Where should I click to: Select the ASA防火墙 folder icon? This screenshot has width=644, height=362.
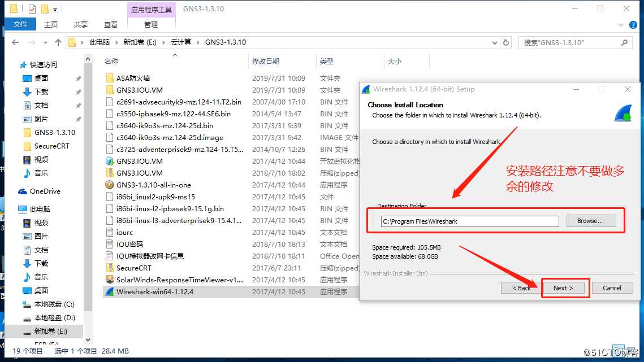coord(110,78)
